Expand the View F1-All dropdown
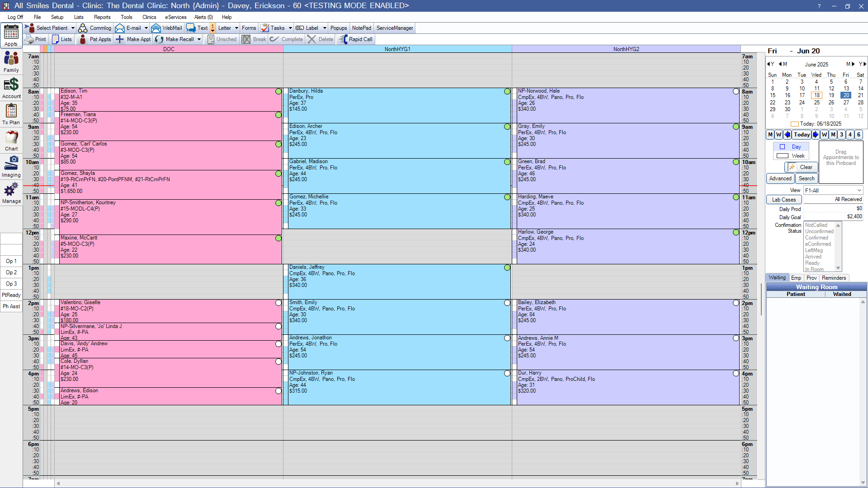This screenshot has height=488, width=868. tap(859, 191)
